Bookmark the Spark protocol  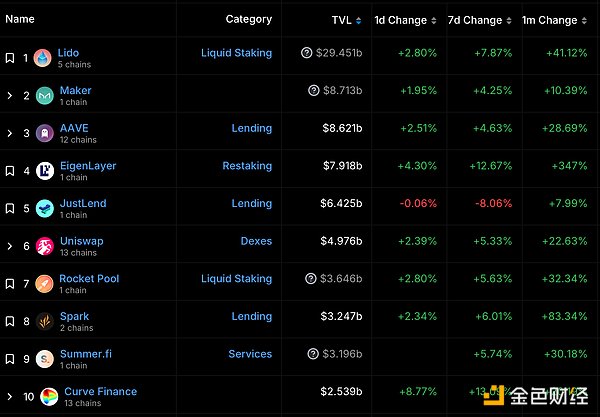[x=9, y=322]
